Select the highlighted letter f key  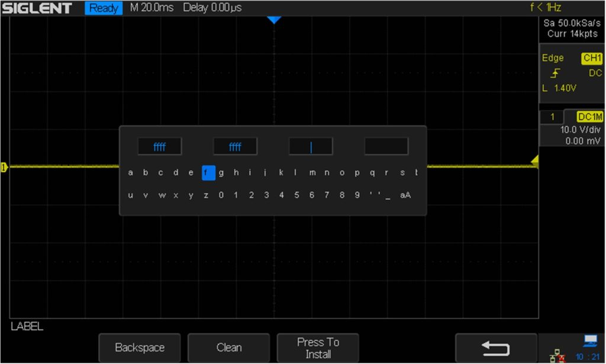(x=205, y=173)
